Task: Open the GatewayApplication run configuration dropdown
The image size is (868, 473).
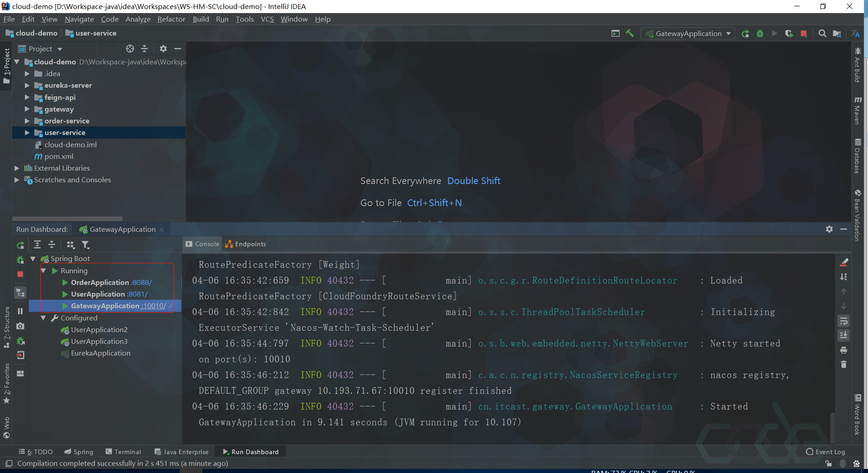Action: pyautogui.click(x=688, y=33)
